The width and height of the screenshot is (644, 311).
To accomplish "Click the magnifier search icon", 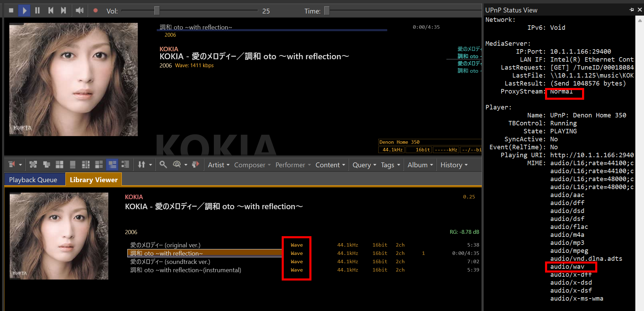I will (x=163, y=165).
